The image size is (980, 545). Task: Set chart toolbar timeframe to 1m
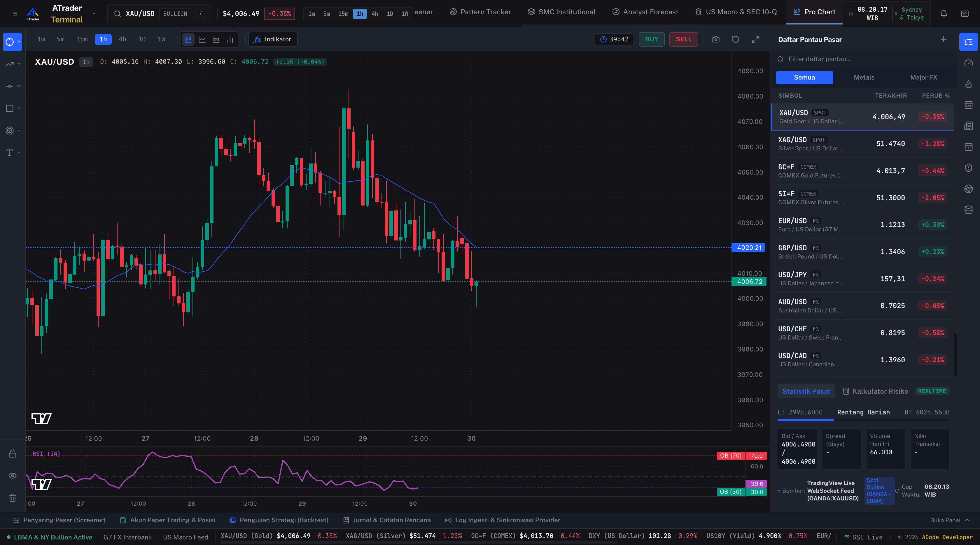click(x=41, y=39)
